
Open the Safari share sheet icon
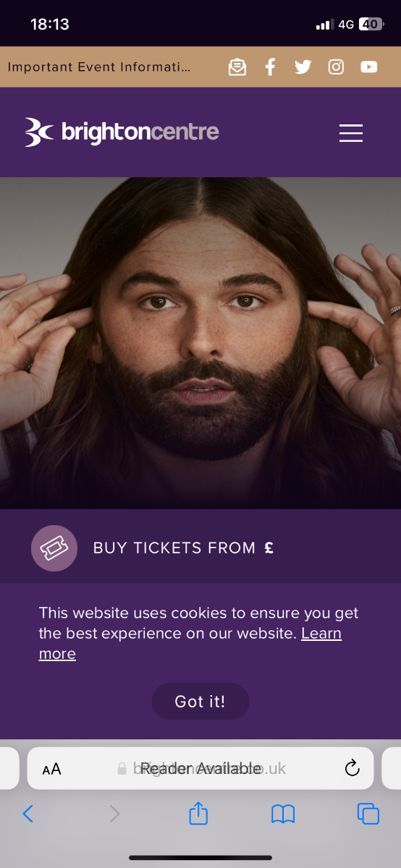pyautogui.click(x=198, y=813)
